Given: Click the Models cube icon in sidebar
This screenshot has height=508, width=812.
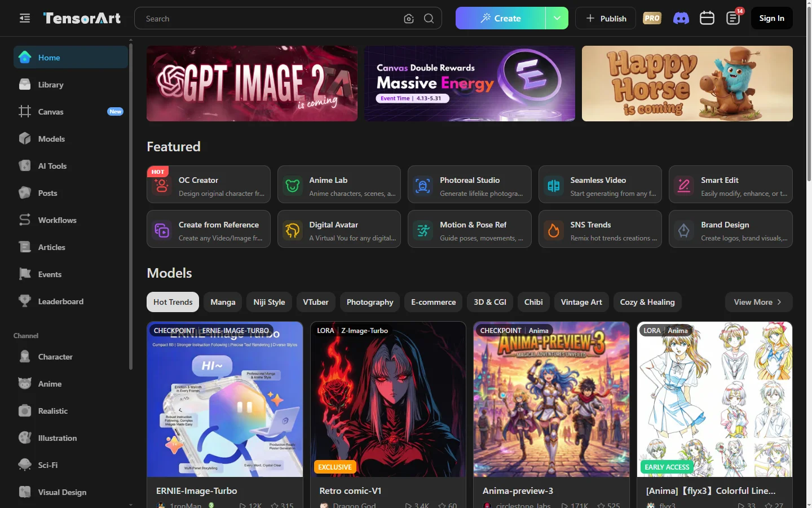Looking at the screenshot, I should click(x=25, y=139).
